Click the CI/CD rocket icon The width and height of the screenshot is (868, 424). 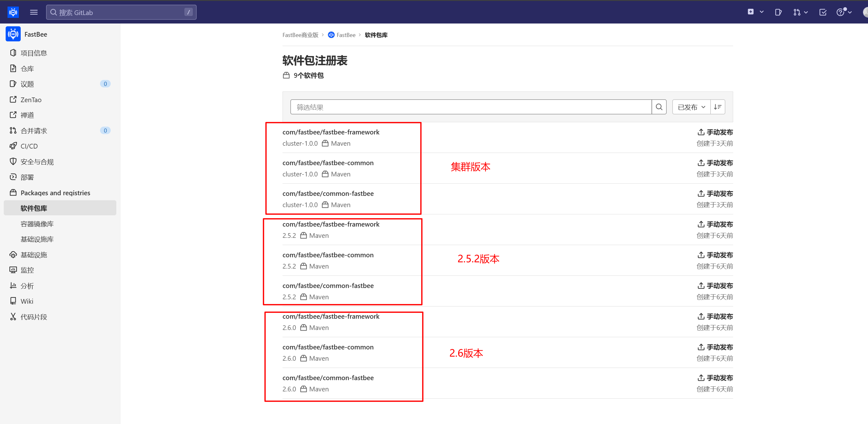click(13, 146)
